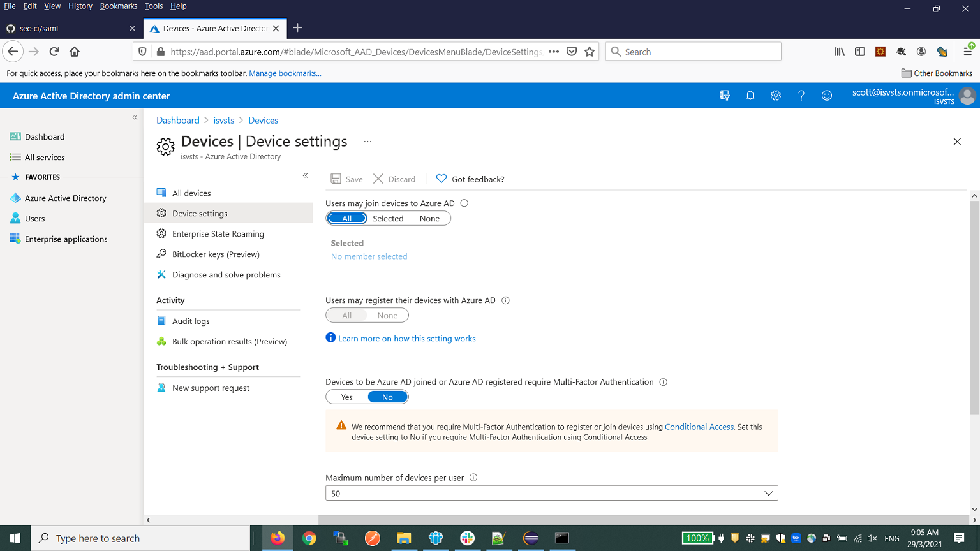Viewport: 980px width, 551px height.
Task: Collapse the left portal navigation chevrons
Action: [x=135, y=117]
